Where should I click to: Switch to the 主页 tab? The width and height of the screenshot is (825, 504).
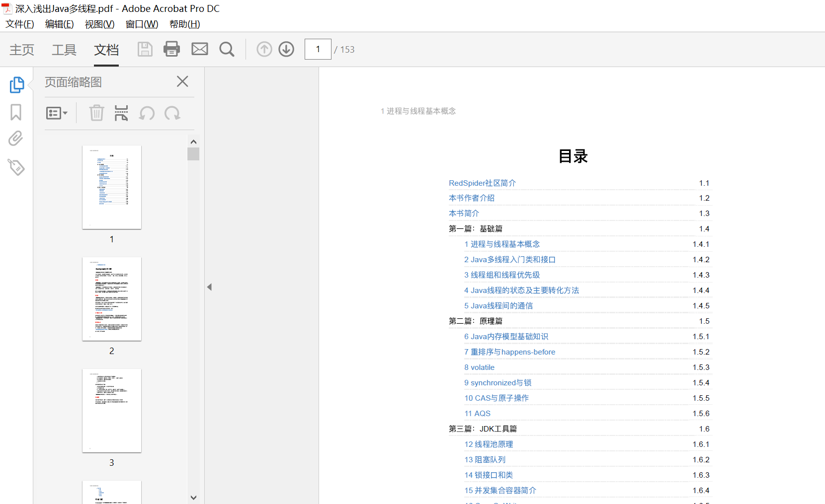pos(22,50)
